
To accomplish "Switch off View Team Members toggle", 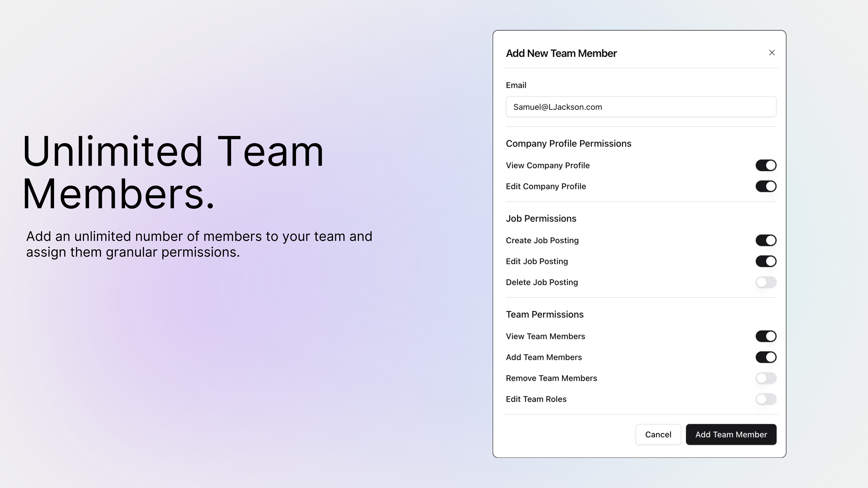I will 766,336.
